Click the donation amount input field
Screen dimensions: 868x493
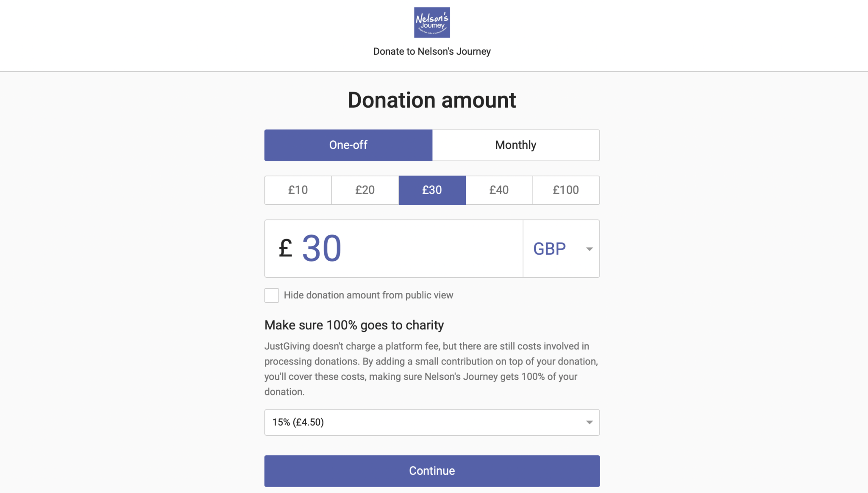pos(393,248)
